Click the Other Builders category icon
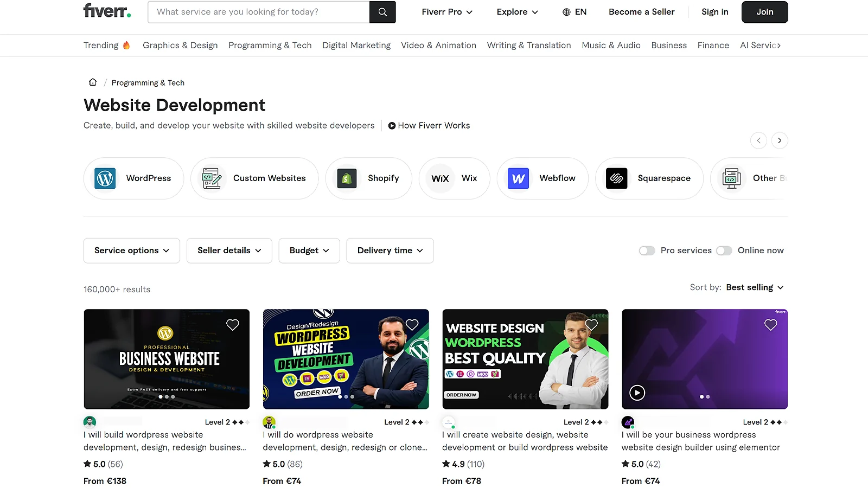This screenshot has width=868, height=488. tap(731, 178)
